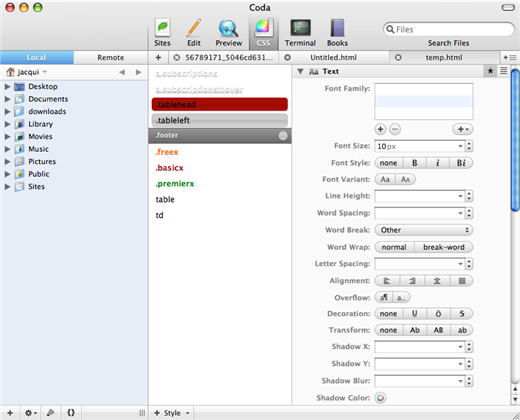This screenshot has width=520, height=420.
Task: Open the Line Height dropdown
Action: click(460, 196)
